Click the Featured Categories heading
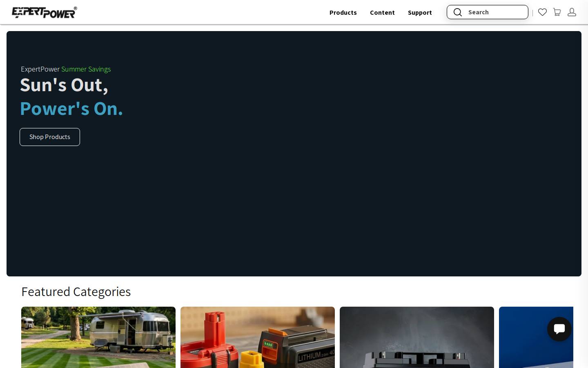 (76, 292)
